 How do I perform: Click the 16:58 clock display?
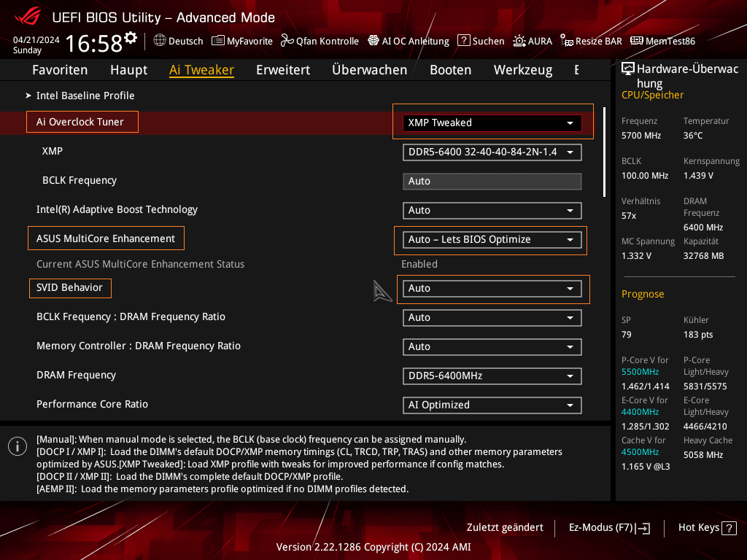[94, 43]
